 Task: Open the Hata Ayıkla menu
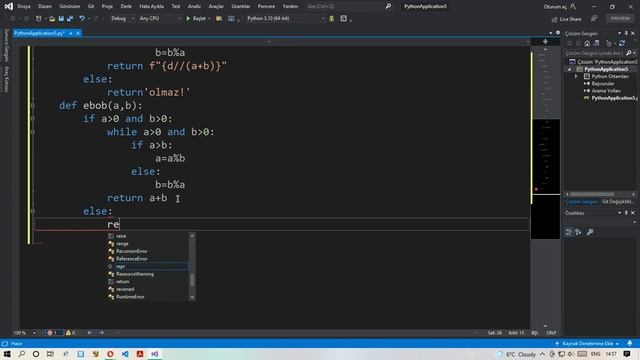click(x=151, y=7)
